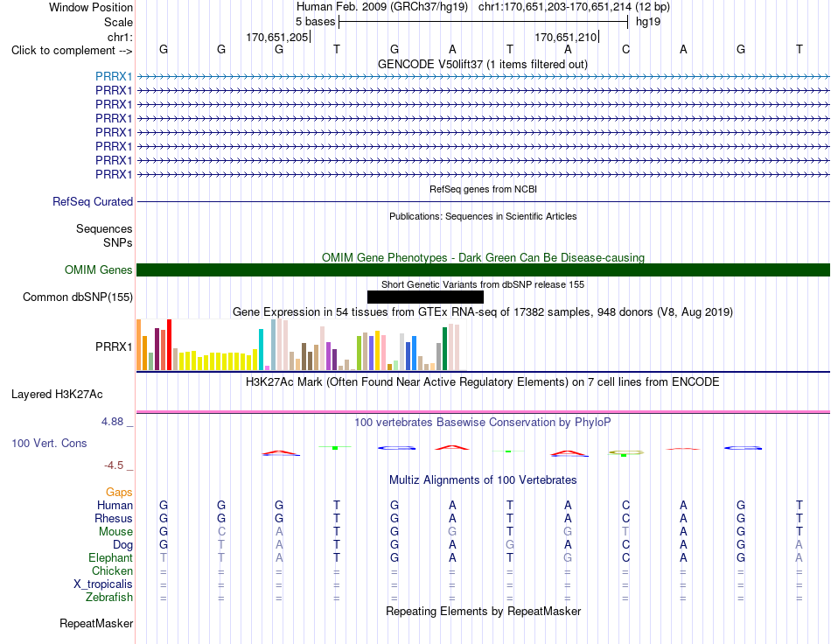Open 'Publications: Sequences in Scientific Articles' title
831x644 pixels.
tap(483, 216)
